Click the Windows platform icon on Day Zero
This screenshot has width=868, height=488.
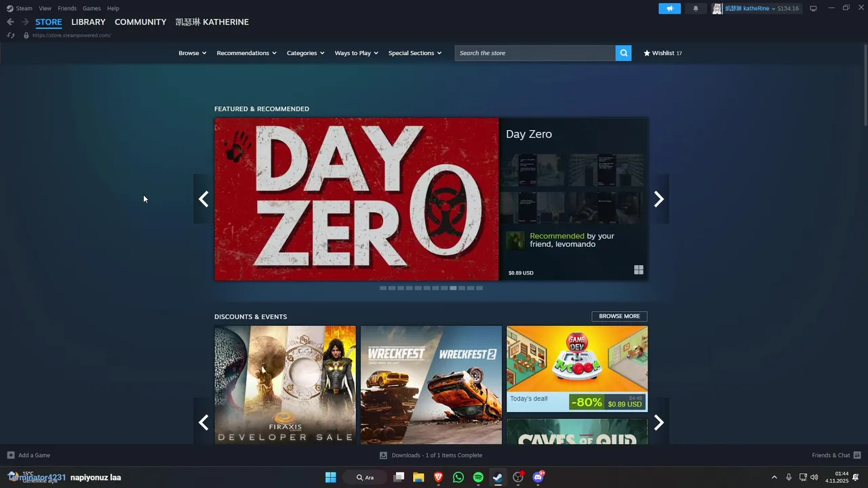pos(638,270)
